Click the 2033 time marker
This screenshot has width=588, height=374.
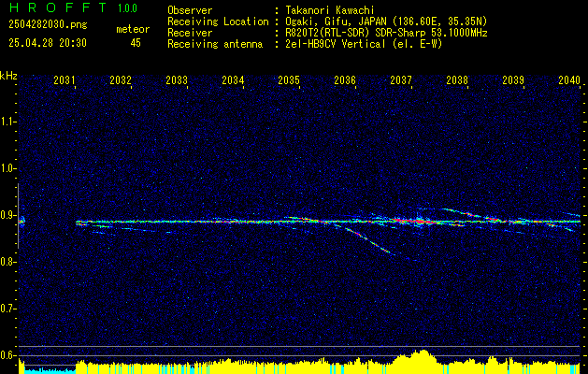click(x=177, y=79)
